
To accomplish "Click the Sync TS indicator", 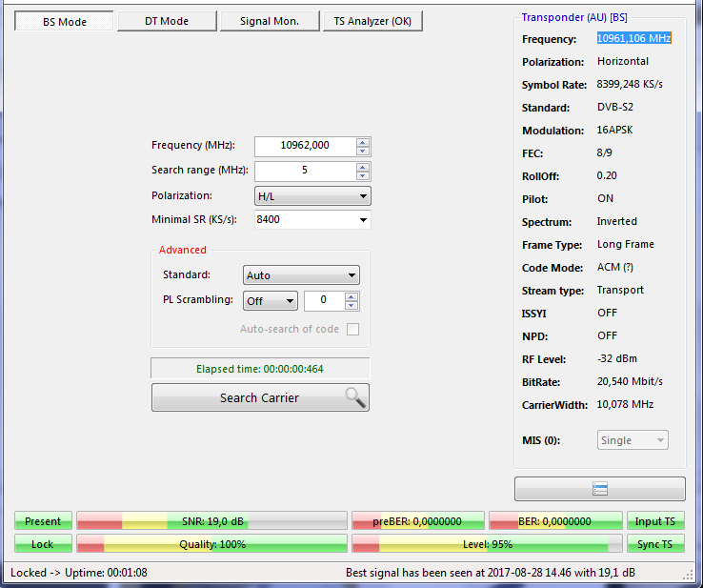I will tap(654, 544).
